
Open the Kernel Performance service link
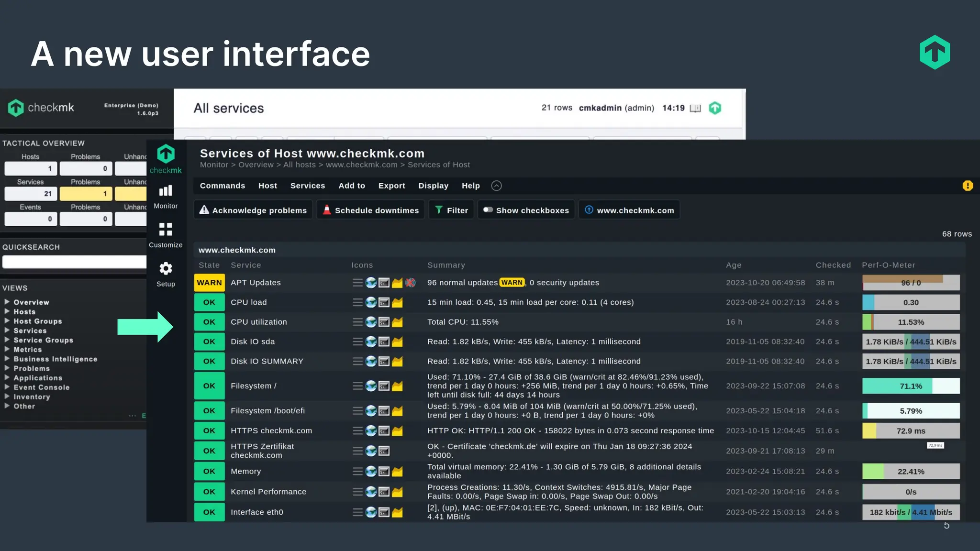pos(268,492)
